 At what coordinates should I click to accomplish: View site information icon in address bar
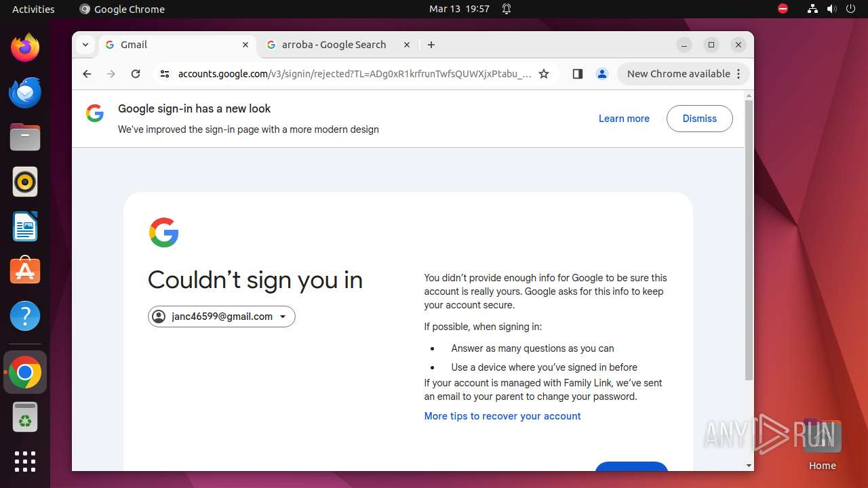click(x=164, y=74)
